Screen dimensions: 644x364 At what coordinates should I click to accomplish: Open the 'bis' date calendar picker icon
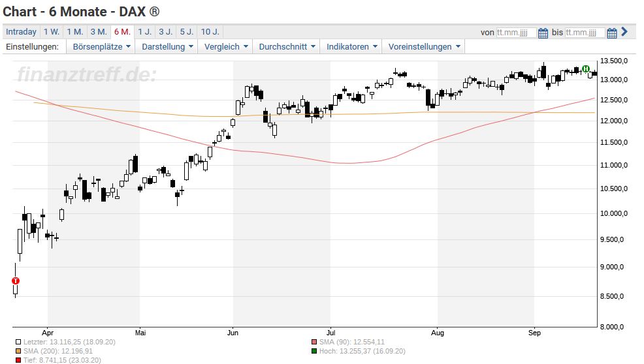tap(611, 33)
